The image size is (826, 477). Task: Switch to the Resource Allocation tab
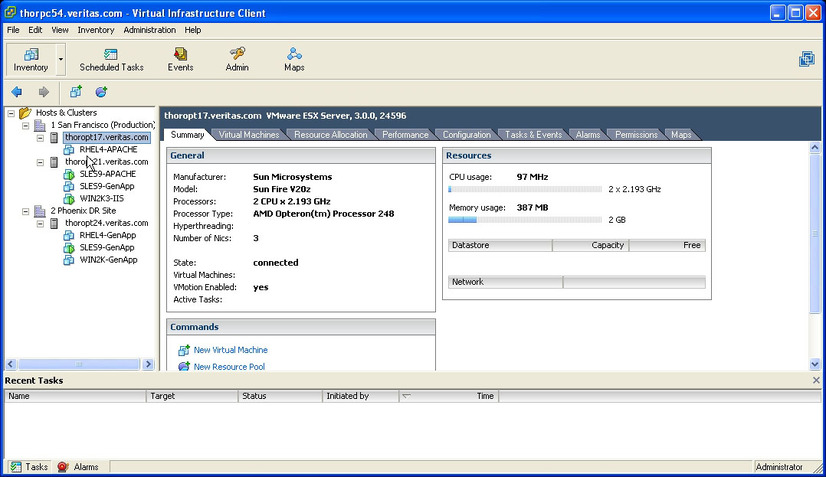point(331,135)
